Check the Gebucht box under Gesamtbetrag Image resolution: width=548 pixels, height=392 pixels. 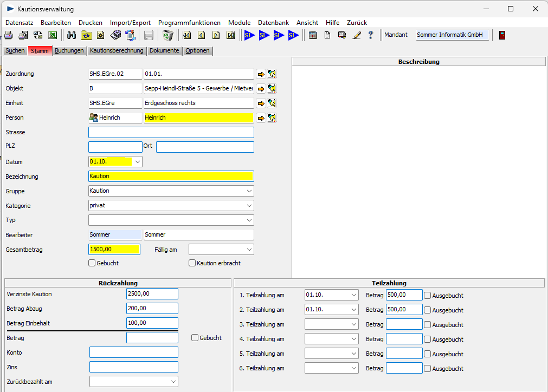(92, 263)
